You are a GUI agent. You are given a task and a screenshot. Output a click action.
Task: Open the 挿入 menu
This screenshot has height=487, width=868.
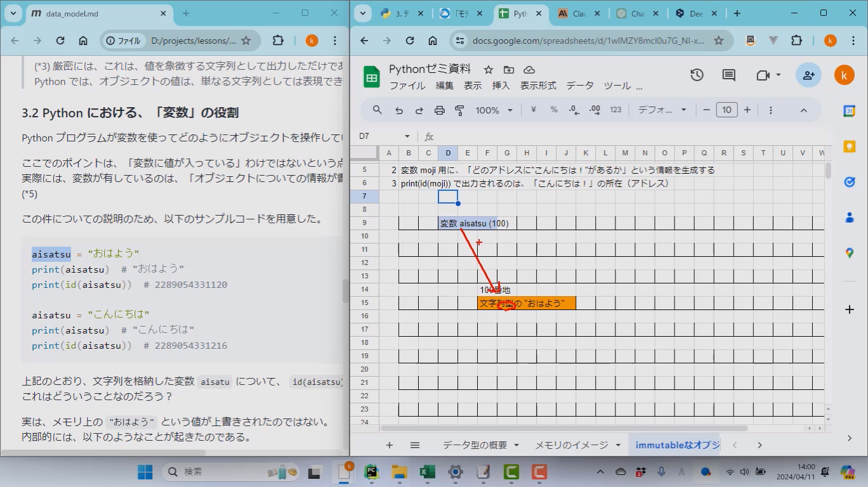click(x=501, y=86)
